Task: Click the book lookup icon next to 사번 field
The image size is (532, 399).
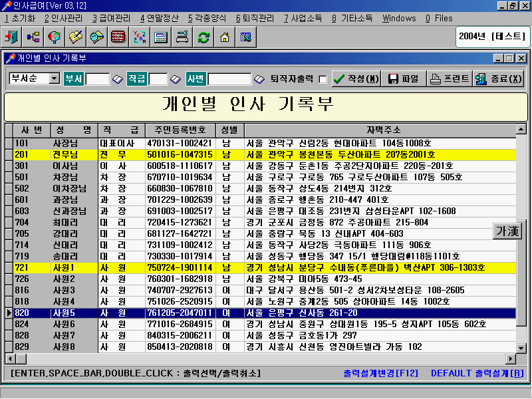Action: click(259, 79)
